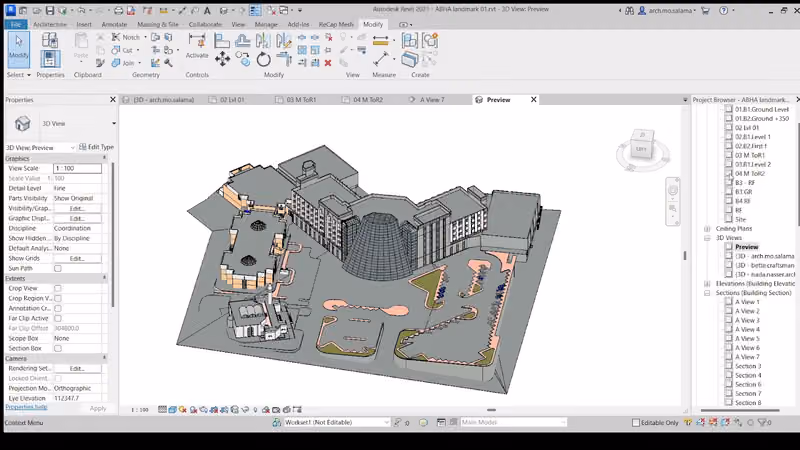This screenshot has width=800, height=450.
Task: Check the Editable Only box
Action: [636, 422]
